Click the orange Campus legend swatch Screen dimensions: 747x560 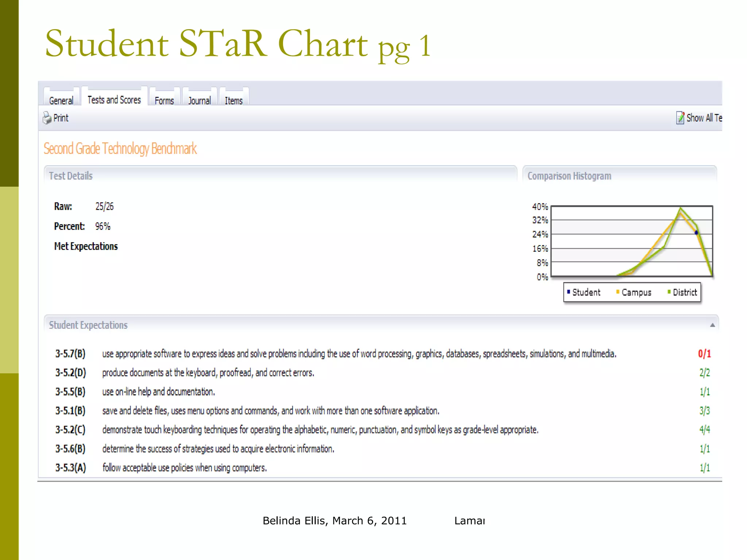(x=618, y=292)
